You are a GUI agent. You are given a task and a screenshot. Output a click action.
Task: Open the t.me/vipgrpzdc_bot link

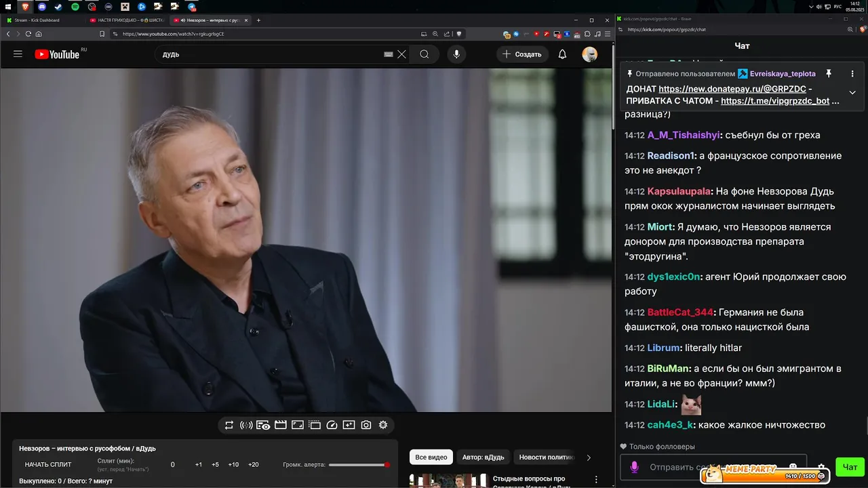(x=775, y=101)
